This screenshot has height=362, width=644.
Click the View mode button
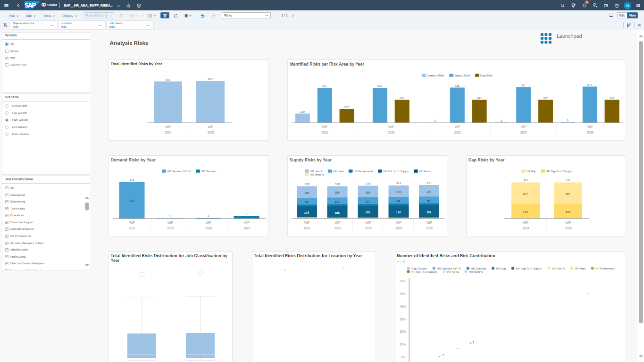pyautogui.click(x=632, y=16)
